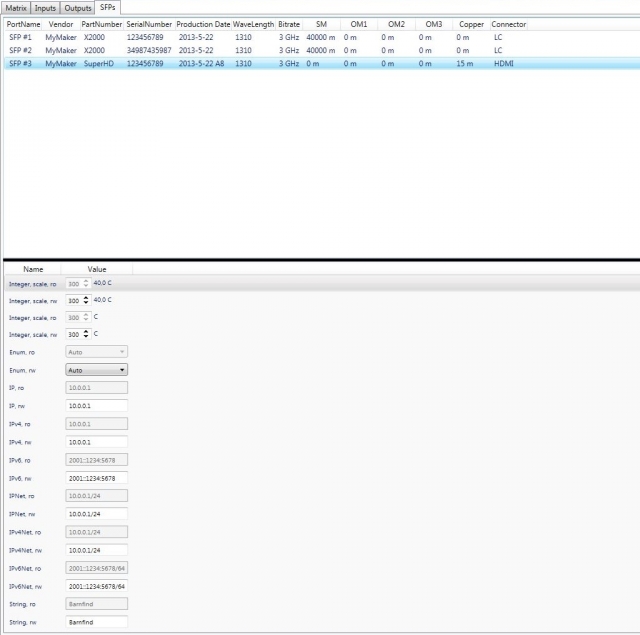640x635 pixels.
Task: Sort by the Vendor column header
Action: click(x=61, y=24)
